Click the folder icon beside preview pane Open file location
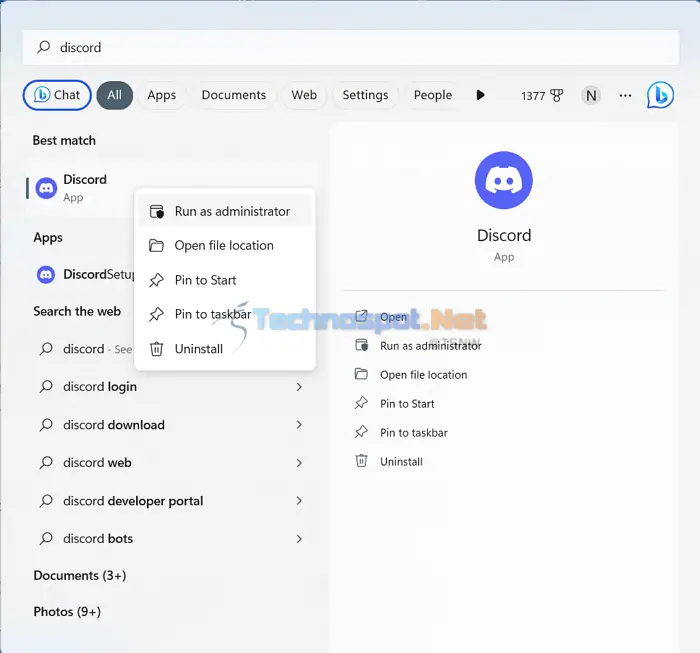The image size is (700, 653). pos(361,374)
